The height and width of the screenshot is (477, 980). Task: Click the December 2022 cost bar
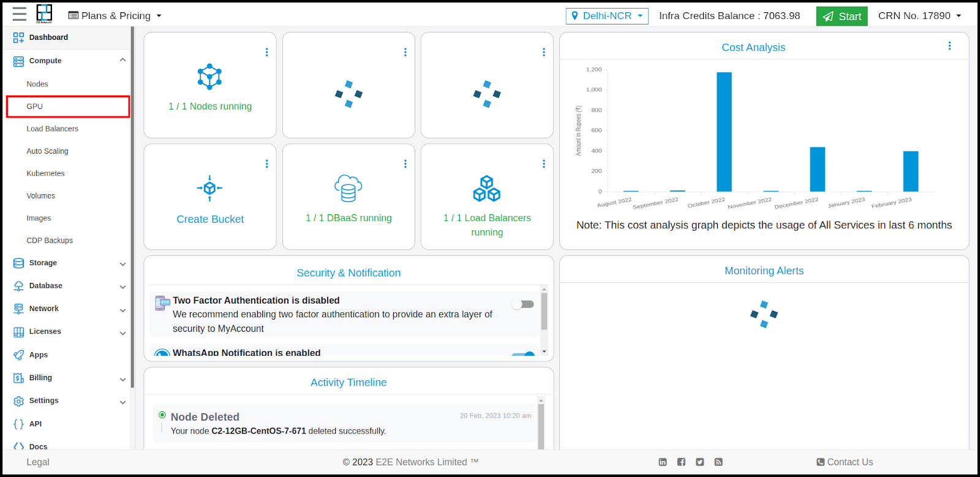point(818,170)
